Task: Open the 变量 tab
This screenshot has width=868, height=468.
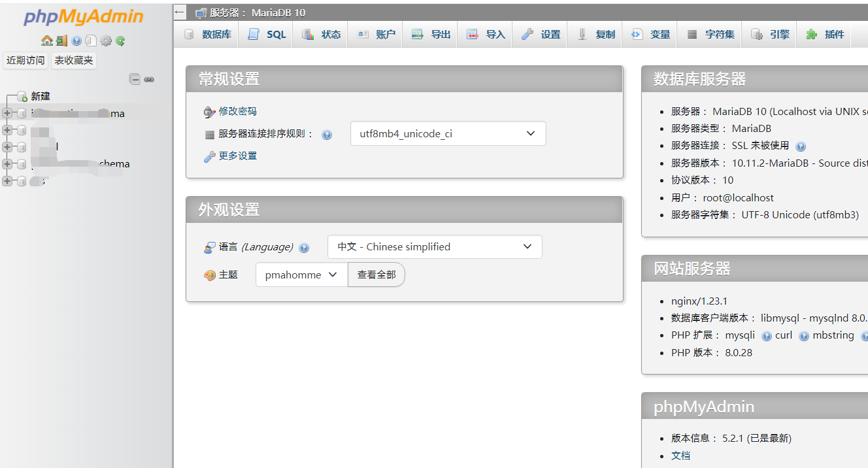Action: point(650,35)
